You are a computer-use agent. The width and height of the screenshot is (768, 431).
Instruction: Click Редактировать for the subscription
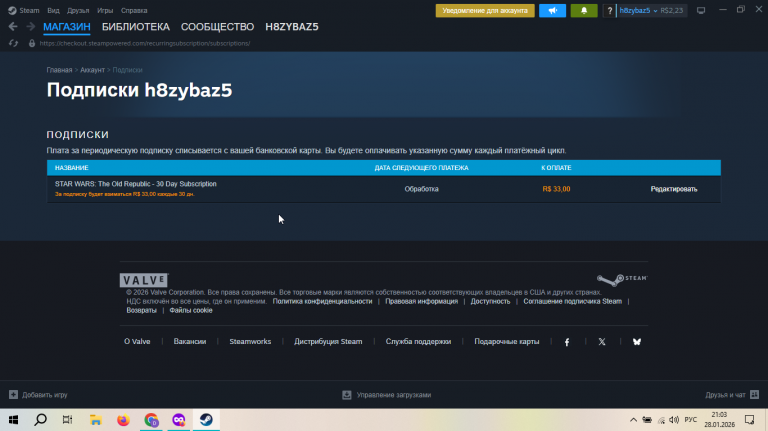673,189
